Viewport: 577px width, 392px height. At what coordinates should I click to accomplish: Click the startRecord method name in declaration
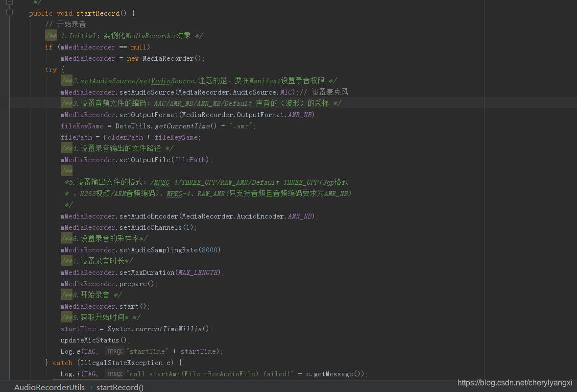pyautogui.click(x=98, y=13)
